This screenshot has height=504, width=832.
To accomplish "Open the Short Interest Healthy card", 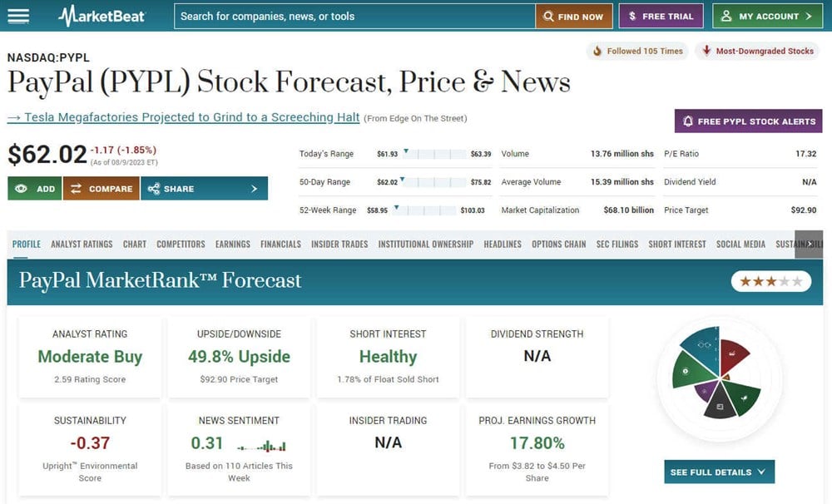I will point(388,357).
